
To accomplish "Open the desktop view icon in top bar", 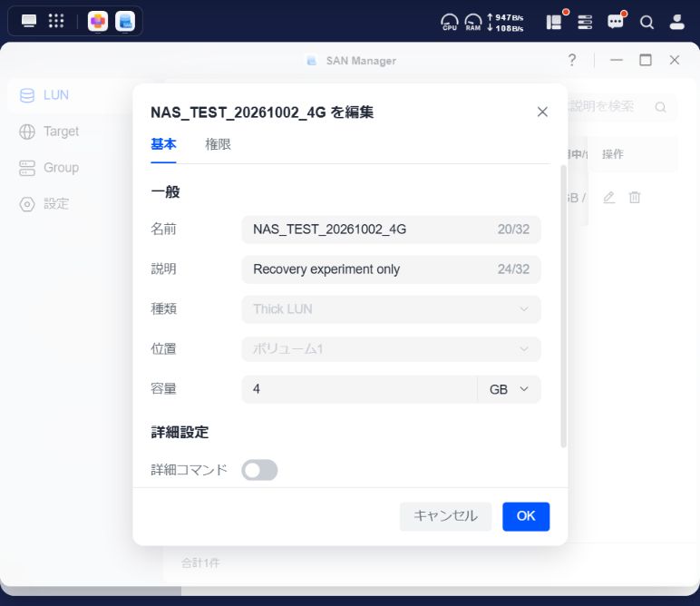I will (x=29, y=21).
